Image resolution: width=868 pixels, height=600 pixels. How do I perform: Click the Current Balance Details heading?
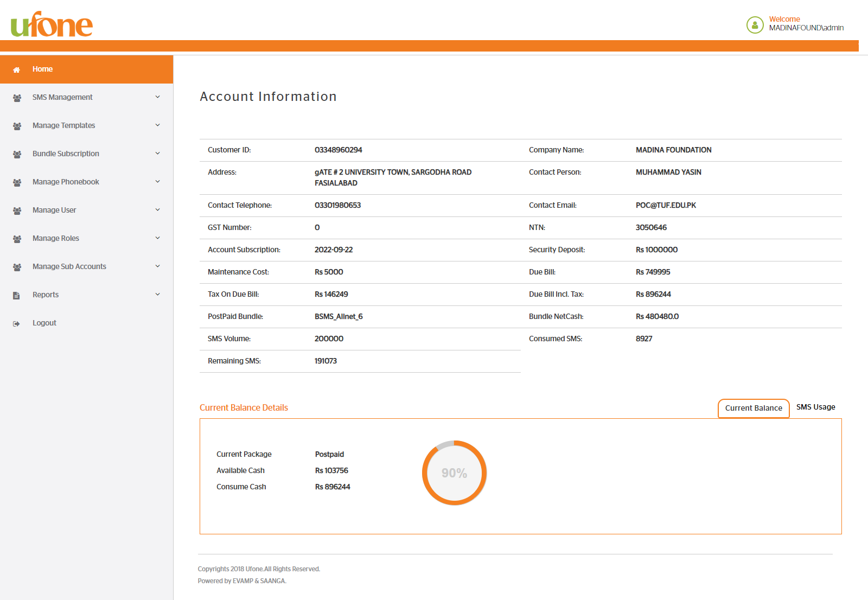point(244,408)
